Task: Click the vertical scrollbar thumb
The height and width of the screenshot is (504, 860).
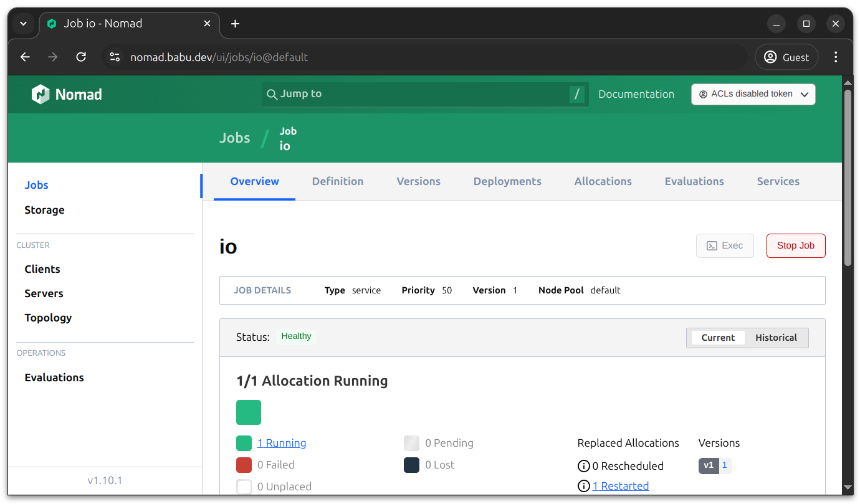Action: 848,178
